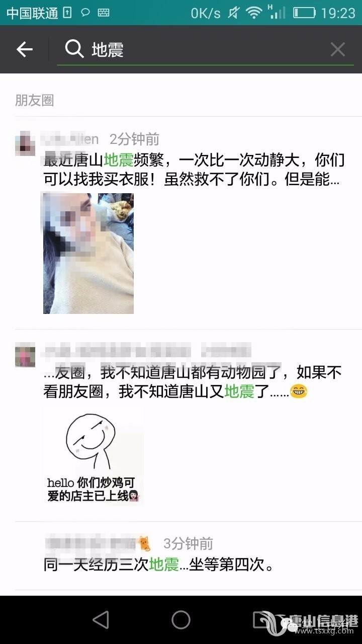Tap Android home circle navigation button
This screenshot has height=644, width=362.
click(181, 619)
